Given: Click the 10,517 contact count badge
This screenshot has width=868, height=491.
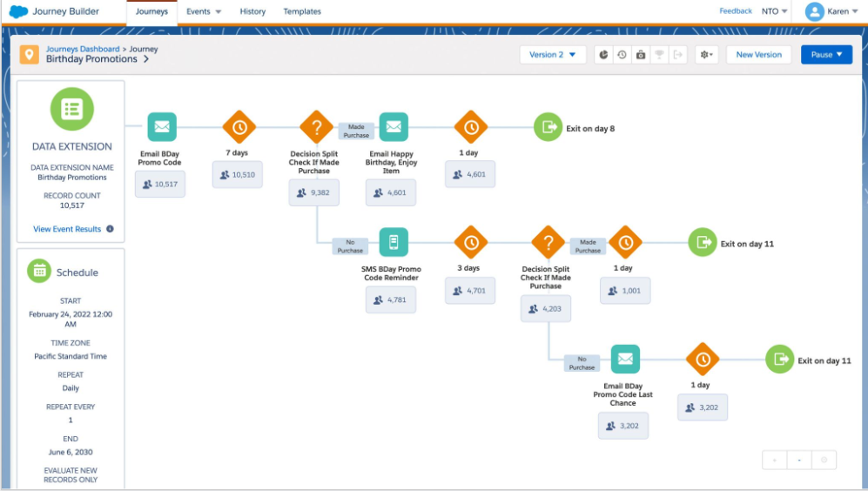Looking at the screenshot, I should 160,184.
